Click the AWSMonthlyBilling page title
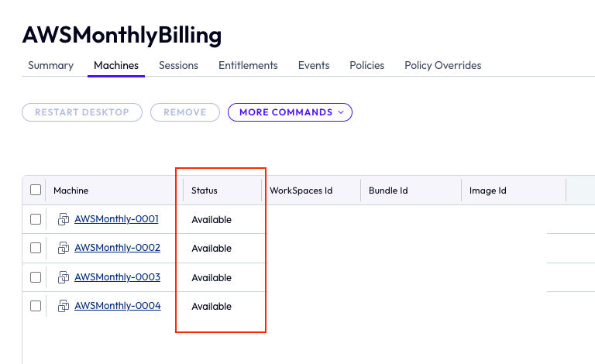 click(x=122, y=36)
